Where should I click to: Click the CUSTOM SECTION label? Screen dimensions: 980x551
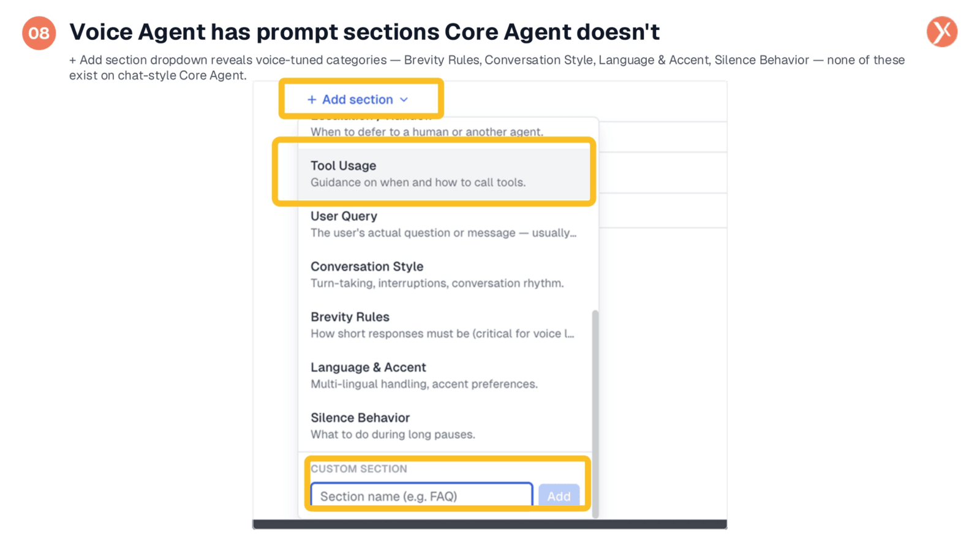coord(358,469)
